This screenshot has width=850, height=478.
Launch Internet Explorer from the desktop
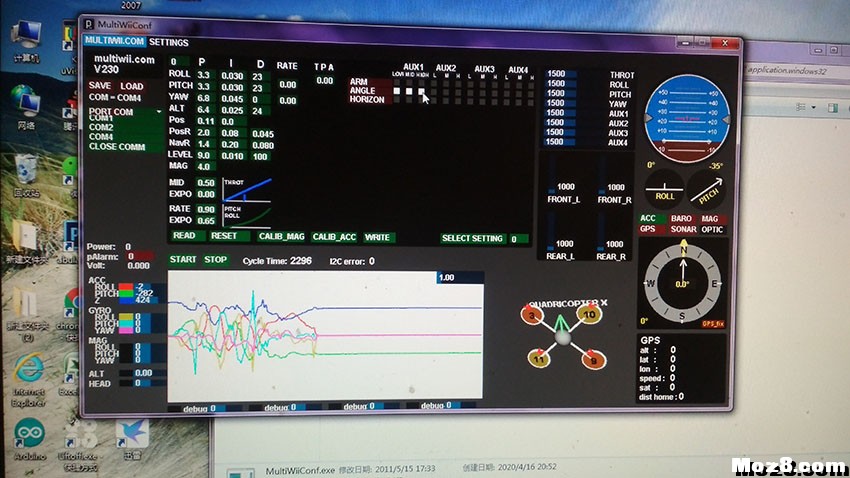coord(28,379)
